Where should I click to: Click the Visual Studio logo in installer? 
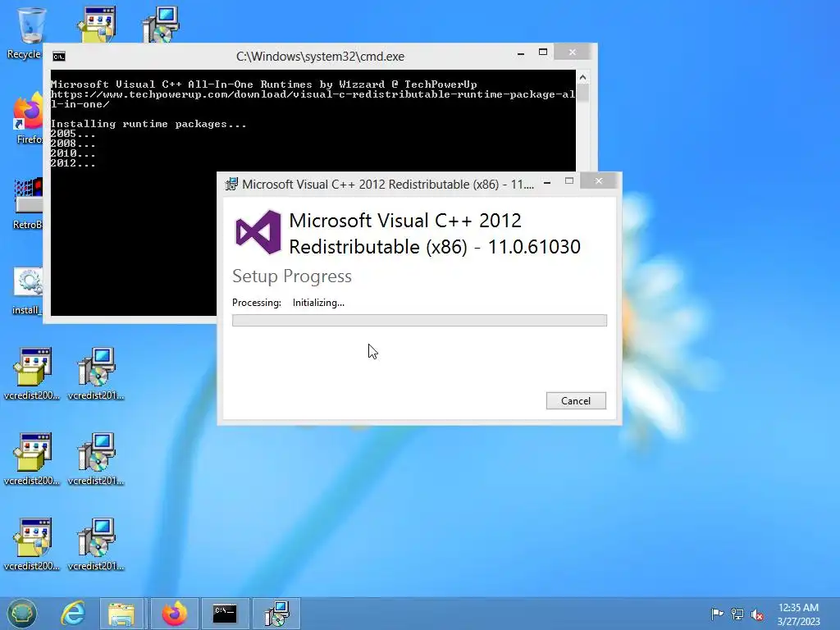(258, 232)
